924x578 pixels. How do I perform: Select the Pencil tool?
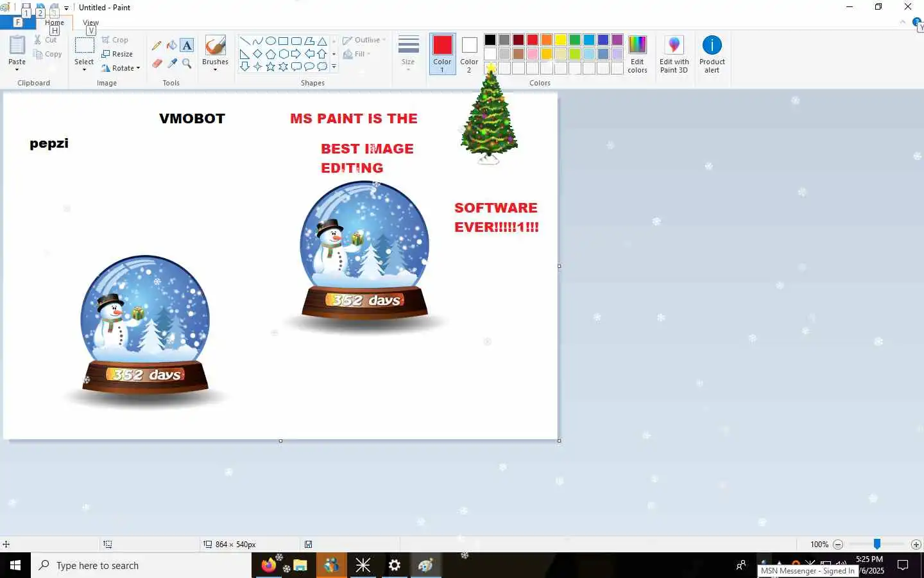click(x=157, y=46)
